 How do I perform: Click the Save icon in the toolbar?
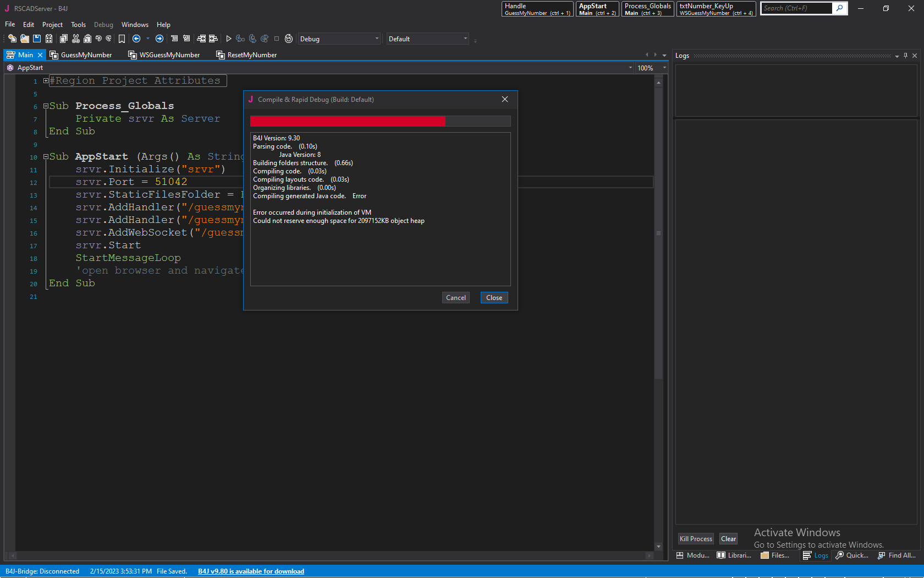[x=37, y=39]
